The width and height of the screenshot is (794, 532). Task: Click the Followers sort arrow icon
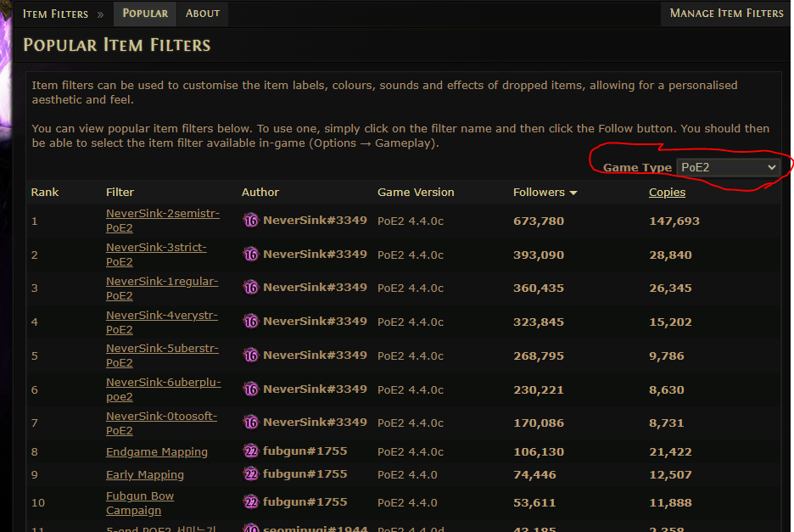[573, 193]
